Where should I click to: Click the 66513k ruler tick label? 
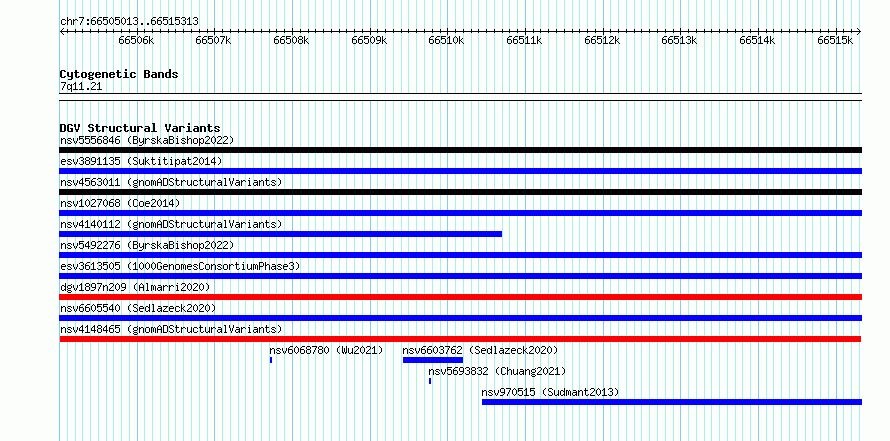[680, 40]
